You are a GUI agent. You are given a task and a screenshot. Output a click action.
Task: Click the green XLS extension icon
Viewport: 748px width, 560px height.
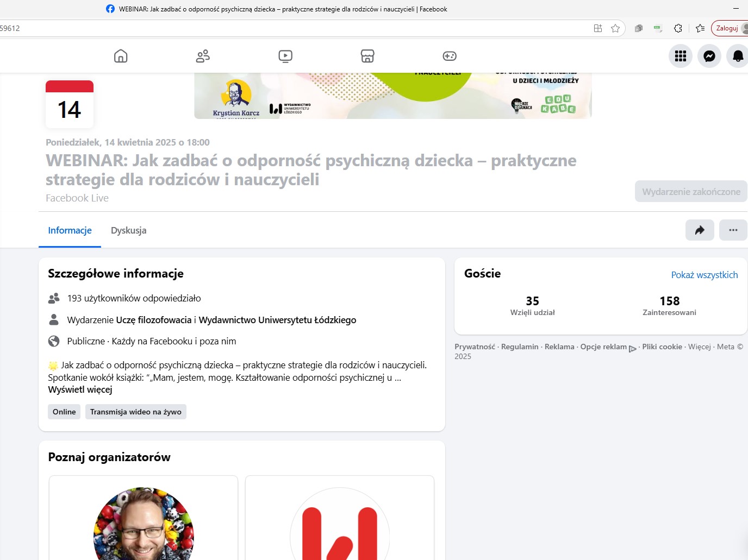[658, 28]
